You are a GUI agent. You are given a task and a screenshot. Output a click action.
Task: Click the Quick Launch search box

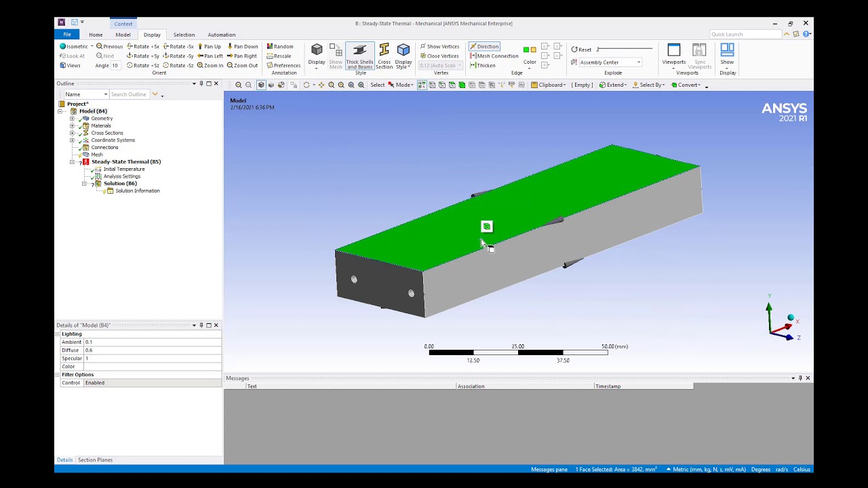[746, 35]
